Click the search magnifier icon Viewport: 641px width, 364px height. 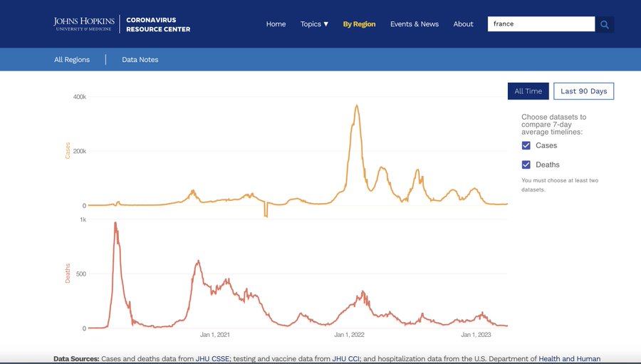605,24
